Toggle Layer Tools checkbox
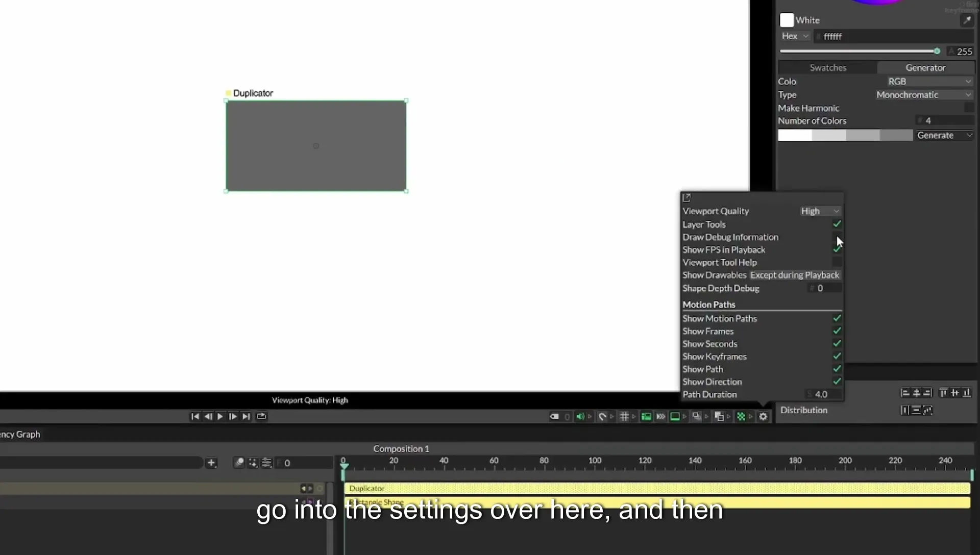The height and width of the screenshot is (555, 980). [x=837, y=224]
